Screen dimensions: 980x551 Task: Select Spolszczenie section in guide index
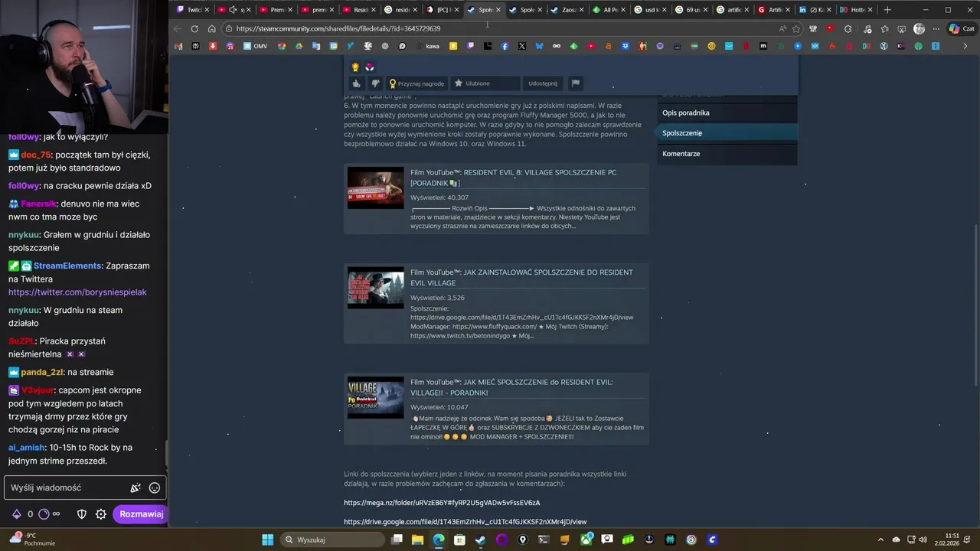point(727,133)
